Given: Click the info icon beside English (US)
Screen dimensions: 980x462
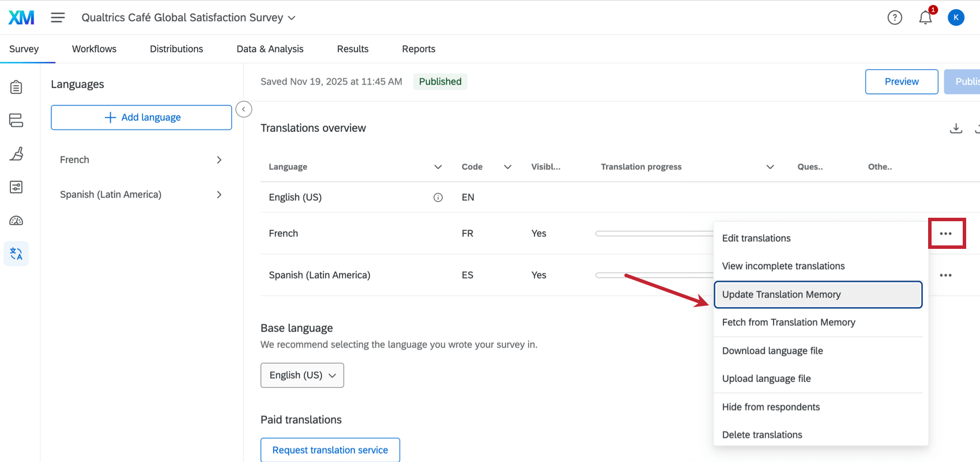Looking at the screenshot, I should (x=438, y=198).
